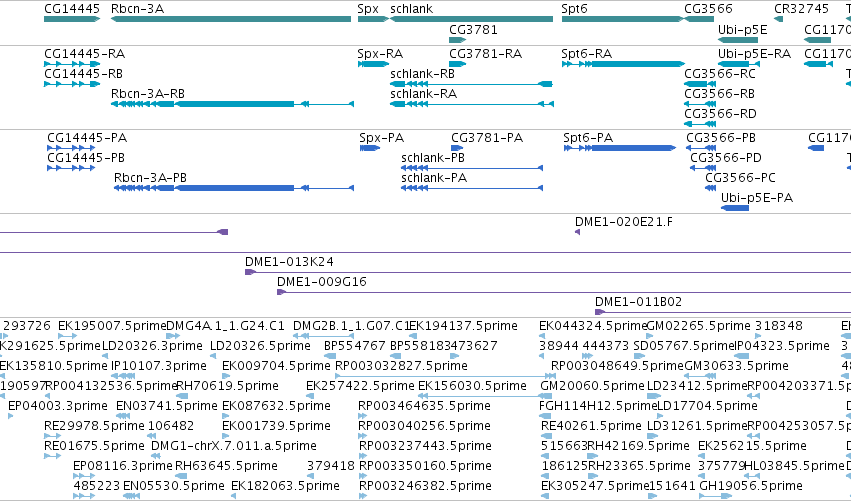Select EST RH70619.5prime label
The image size is (851, 501).
pyautogui.click(x=227, y=386)
